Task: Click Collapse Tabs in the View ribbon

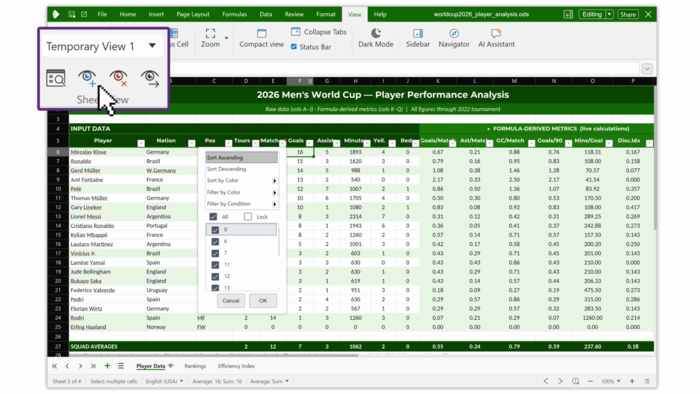Action: pos(319,32)
